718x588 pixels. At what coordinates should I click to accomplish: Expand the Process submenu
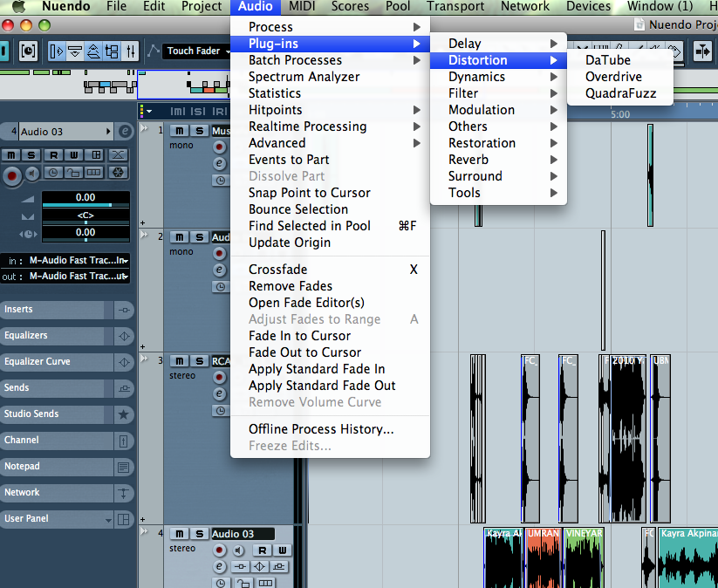[x=330, y=27]
